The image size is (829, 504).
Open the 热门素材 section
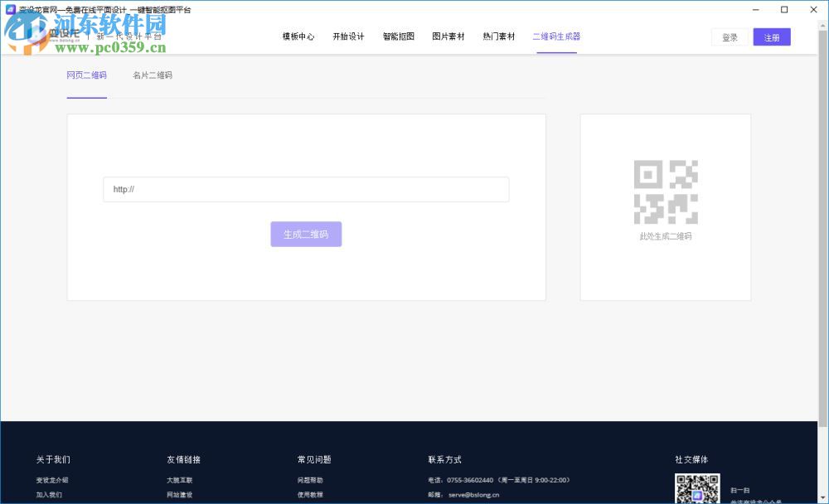[497, 36]
